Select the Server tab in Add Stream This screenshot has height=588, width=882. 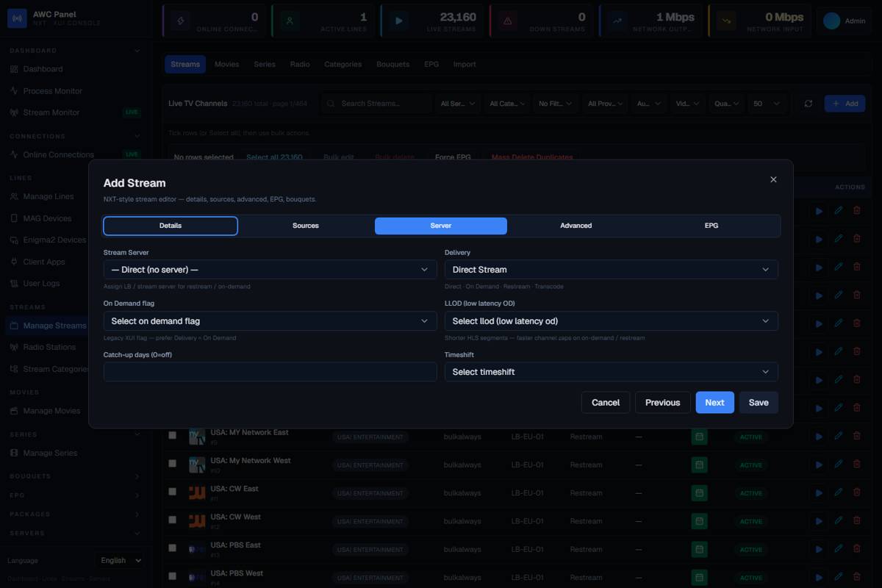click(x=441, y=226)
